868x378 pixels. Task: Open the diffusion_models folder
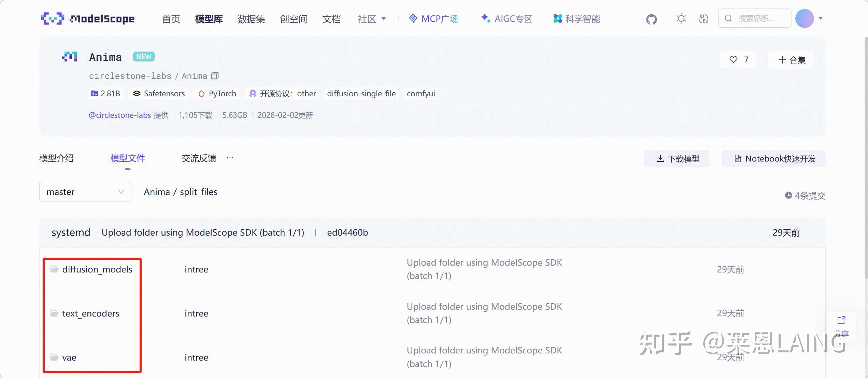coord(97,269)
